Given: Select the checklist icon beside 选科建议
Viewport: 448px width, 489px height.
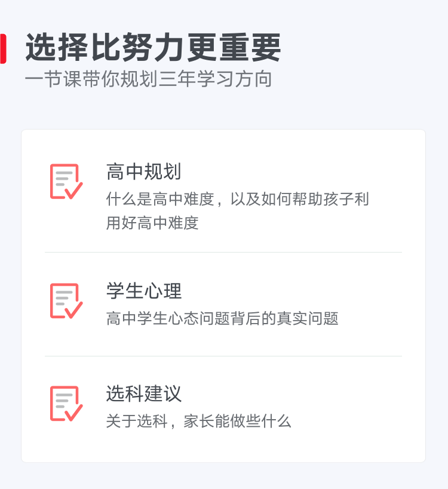Looking at the screenshot, I should [x=66, y=404].
